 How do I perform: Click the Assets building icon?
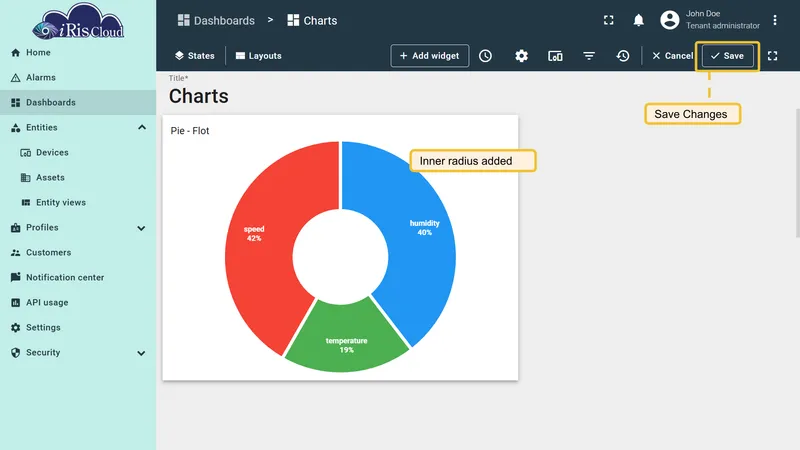[26, 178]
